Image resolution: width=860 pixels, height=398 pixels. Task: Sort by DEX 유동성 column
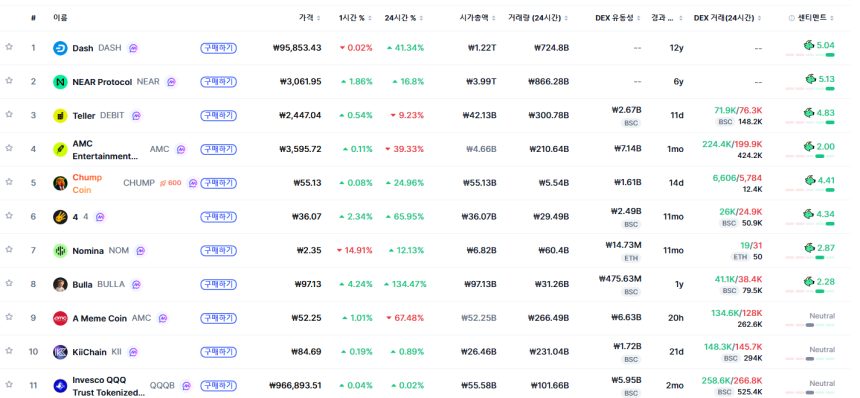click(618, 18)
